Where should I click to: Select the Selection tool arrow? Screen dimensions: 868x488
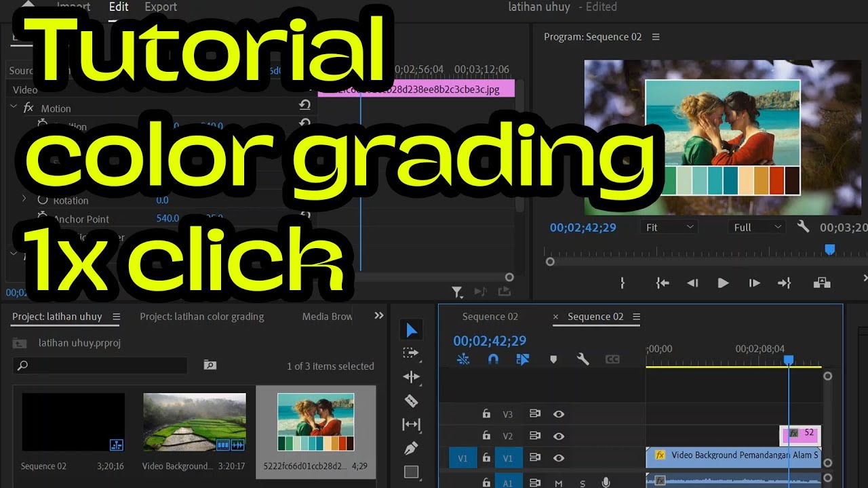pos(412,330)
